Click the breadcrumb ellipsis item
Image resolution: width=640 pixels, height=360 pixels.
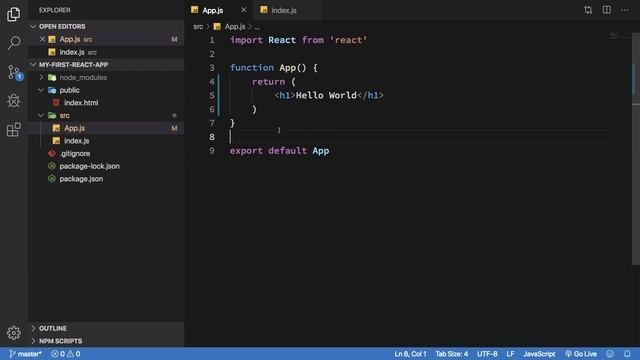point(257,27)
